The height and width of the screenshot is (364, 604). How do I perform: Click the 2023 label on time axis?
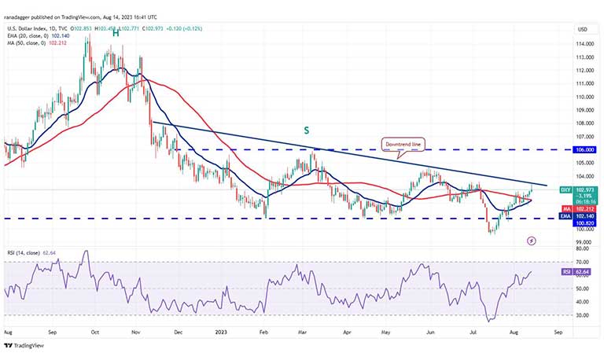point(221,332)
